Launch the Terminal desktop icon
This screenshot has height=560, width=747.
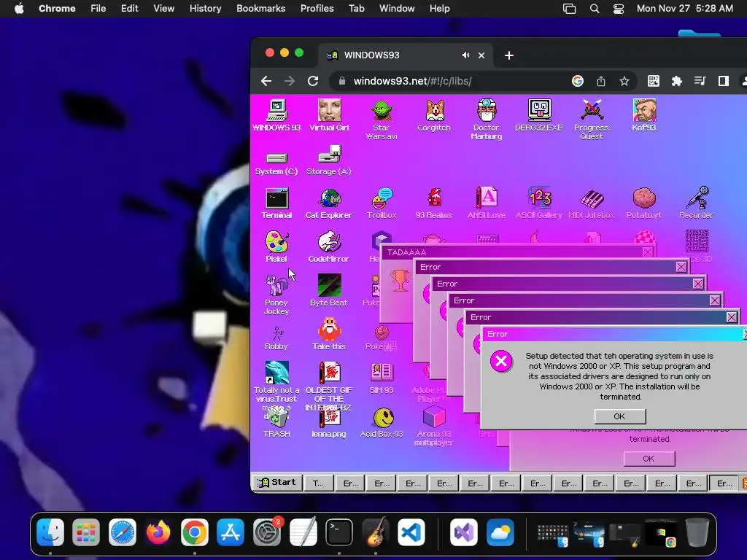(276, 203)
